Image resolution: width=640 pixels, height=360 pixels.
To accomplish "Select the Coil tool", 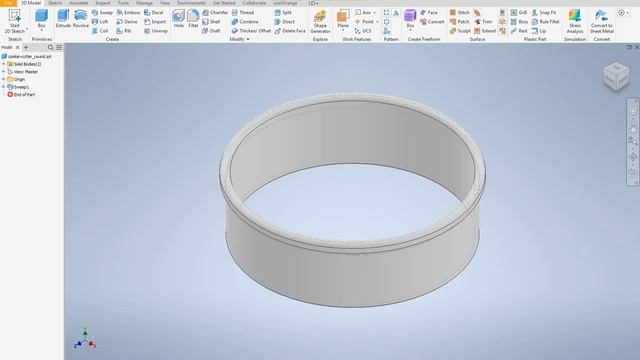I will point(100,31).
